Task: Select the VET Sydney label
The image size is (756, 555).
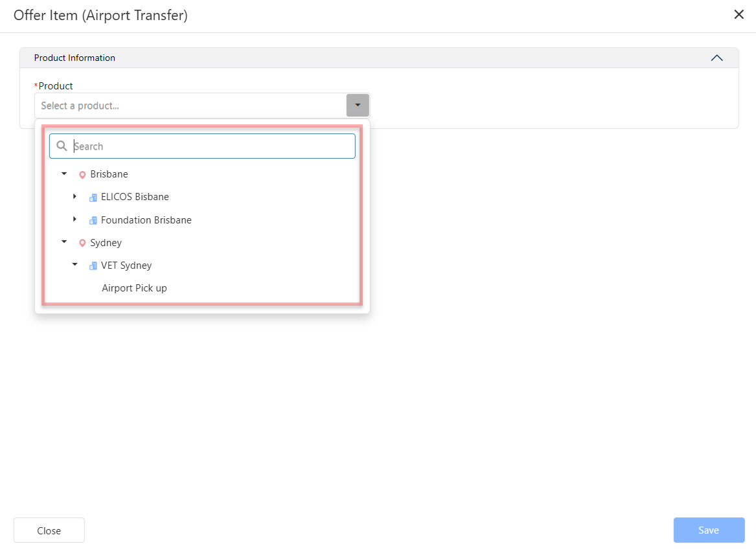Action: click(126, 266)
